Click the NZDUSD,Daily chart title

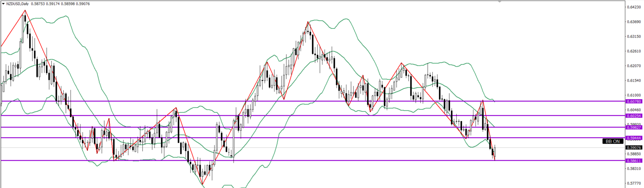tap(17, 4)
